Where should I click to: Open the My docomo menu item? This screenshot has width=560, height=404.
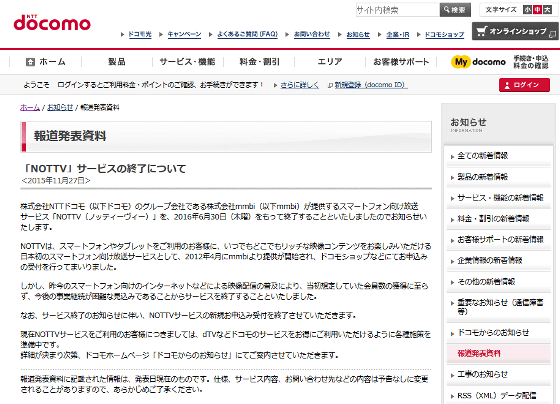tap(499, 62)
